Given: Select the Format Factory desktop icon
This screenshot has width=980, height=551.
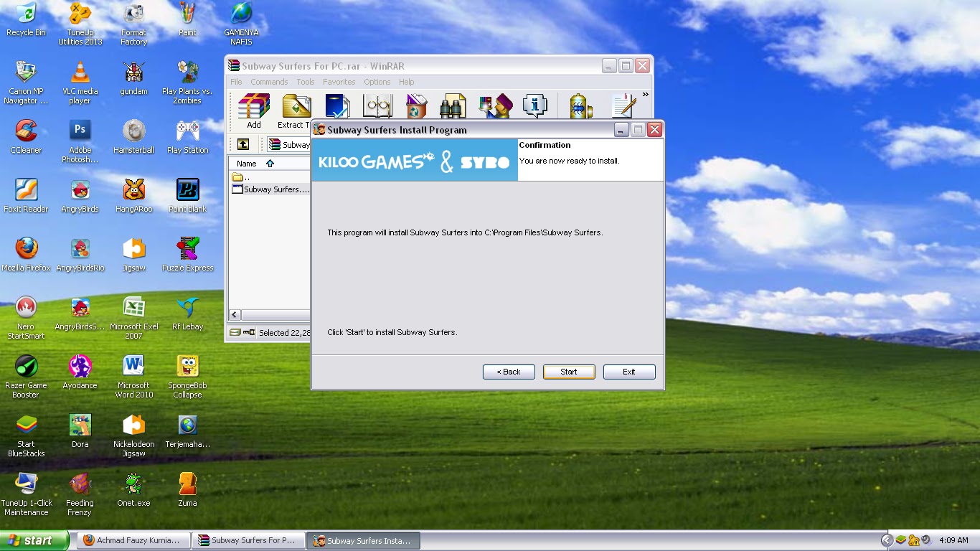Looking at the screenshot, I should tap(133, 24).
